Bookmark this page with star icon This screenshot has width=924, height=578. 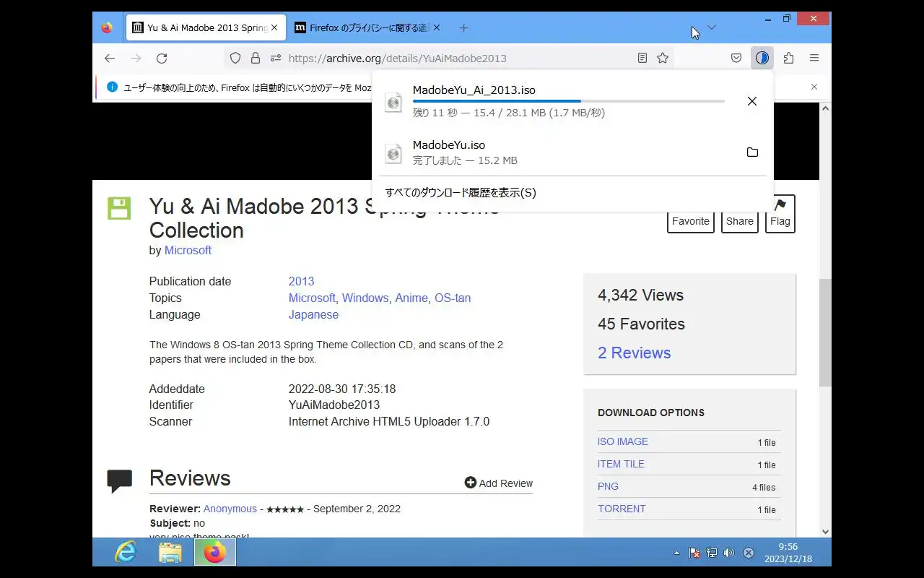(x=663, y=58)
